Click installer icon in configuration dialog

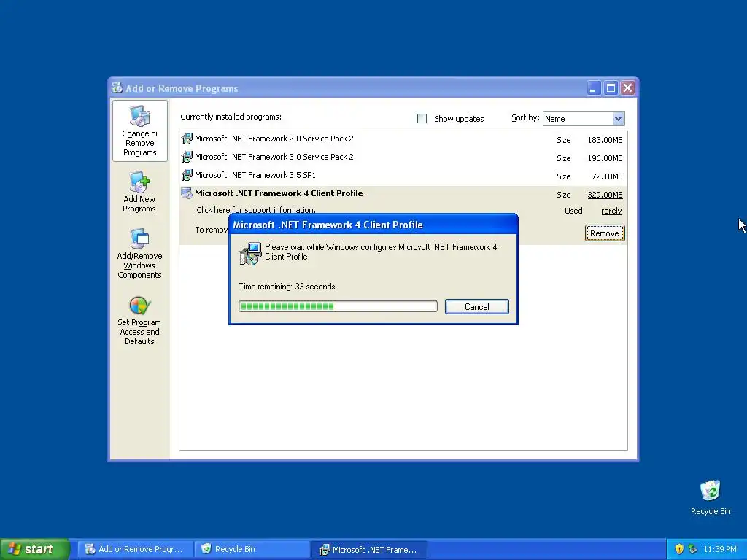250,254
